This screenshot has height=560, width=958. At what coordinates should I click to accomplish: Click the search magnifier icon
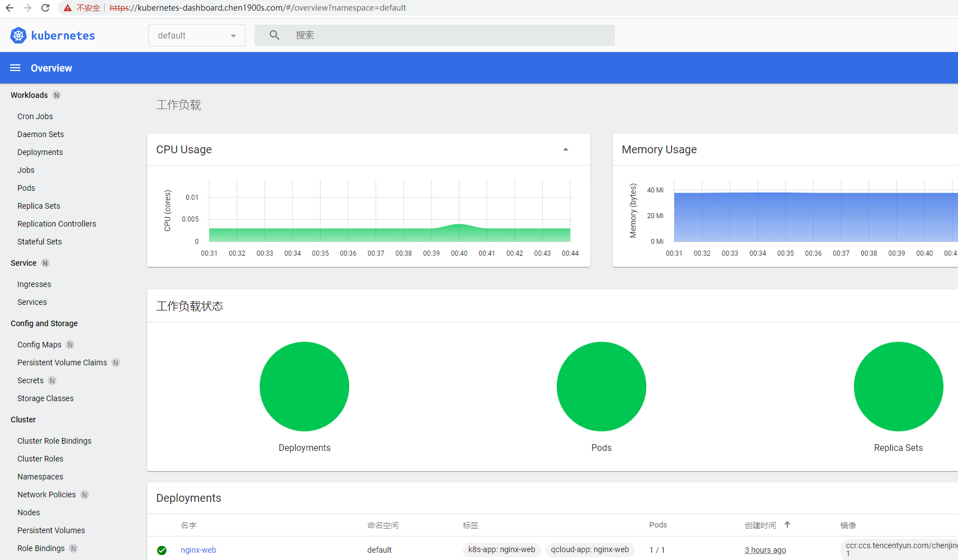pyautogui.click(x=274, y=35)
